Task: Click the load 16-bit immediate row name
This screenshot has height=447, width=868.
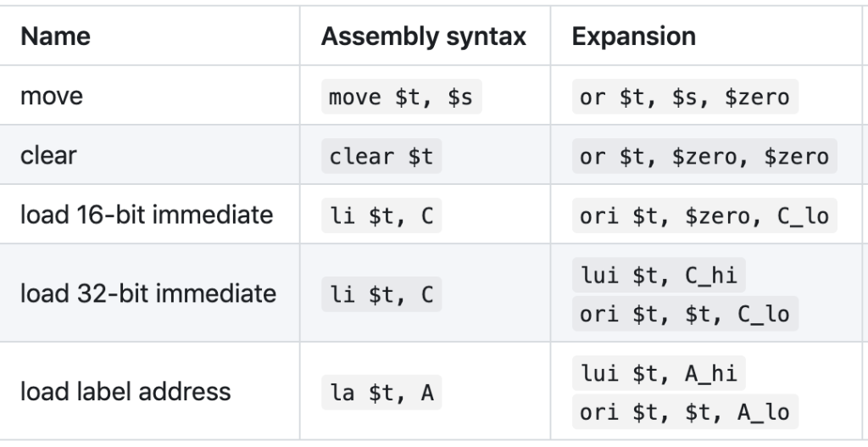Action: click(x=147, y=215)
